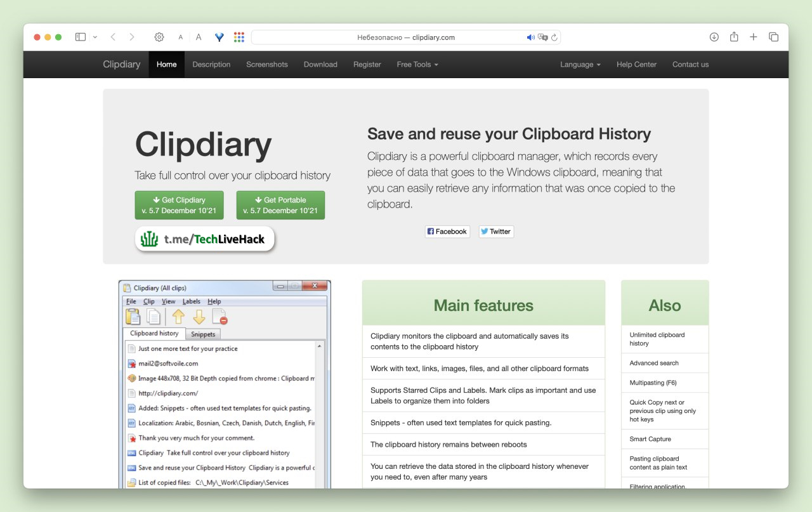
Task: Click the yellow down arrow icon
Action: click(199, 317)
